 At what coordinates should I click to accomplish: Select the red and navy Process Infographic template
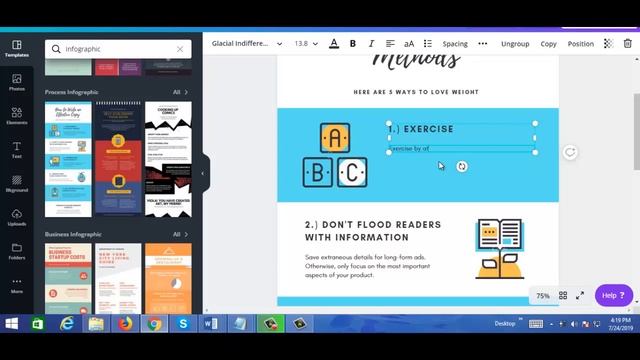coord(118,159)
